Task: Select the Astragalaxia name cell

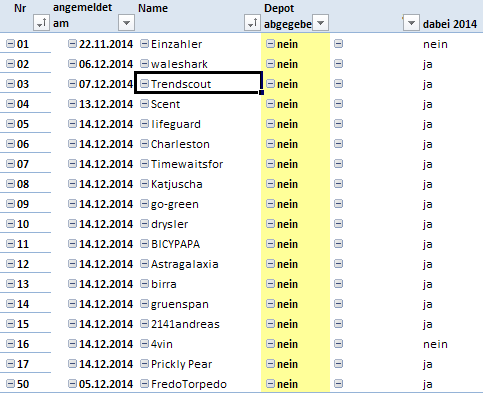Action: [x=185, y=264]
